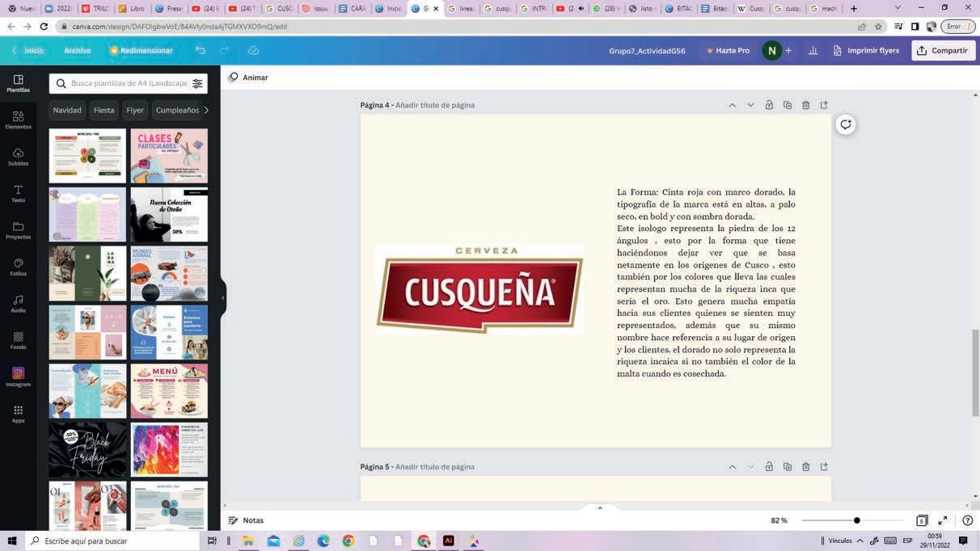980x551 pixels.
Task: Open the grid view of pages
Action: (x=922, y=520)
